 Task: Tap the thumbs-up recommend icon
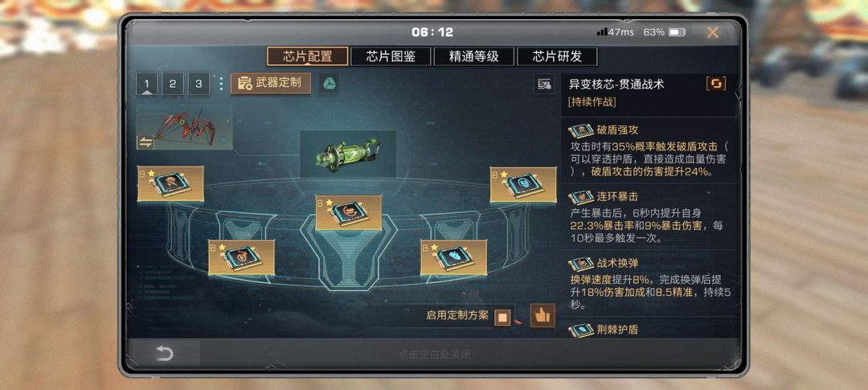542,316
